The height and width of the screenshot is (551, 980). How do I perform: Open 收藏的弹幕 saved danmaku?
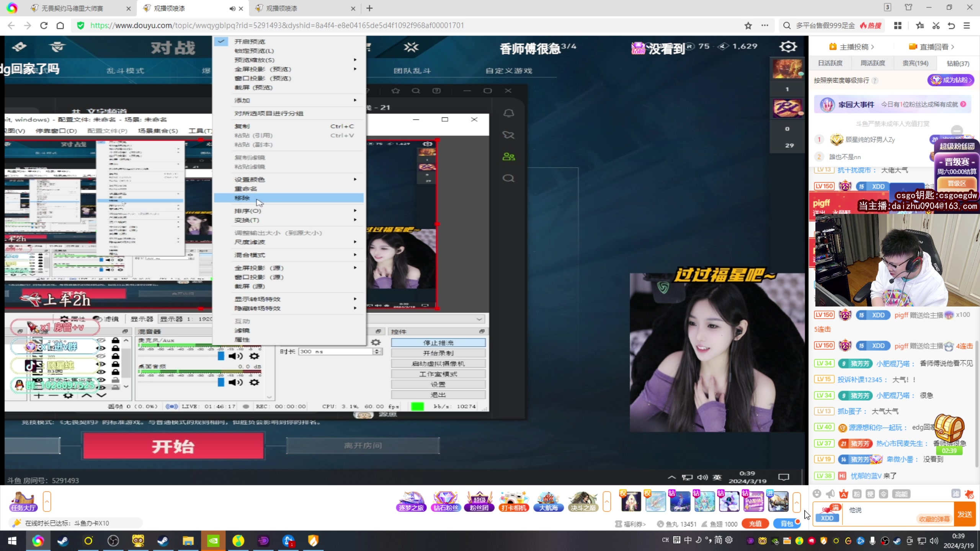pyautogui.click(x=934, y=519)
